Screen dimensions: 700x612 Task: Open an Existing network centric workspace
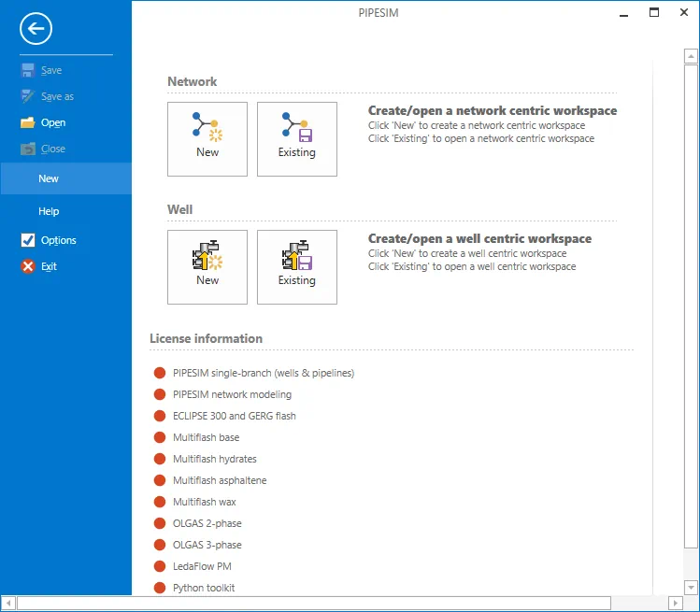[x=297, y=139]
